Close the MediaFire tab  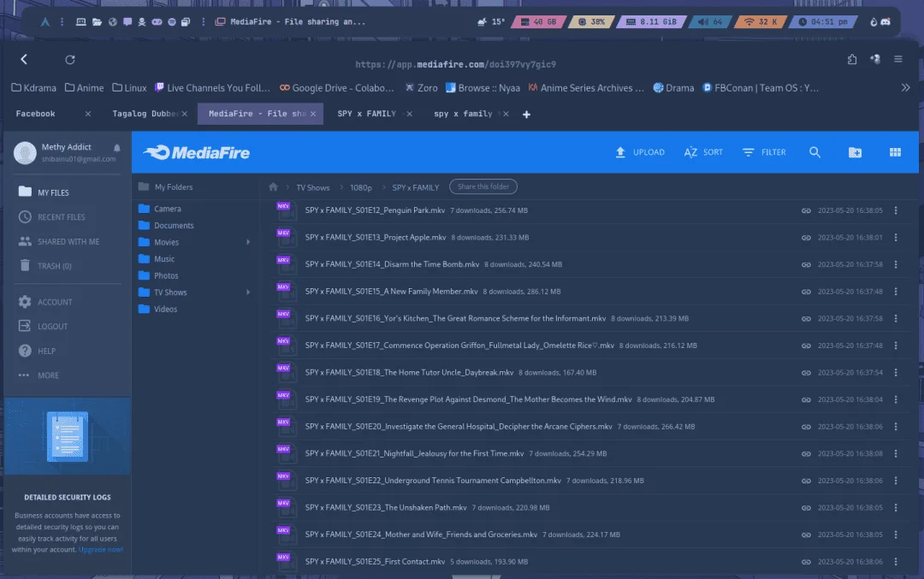click(x=313, y=114)
